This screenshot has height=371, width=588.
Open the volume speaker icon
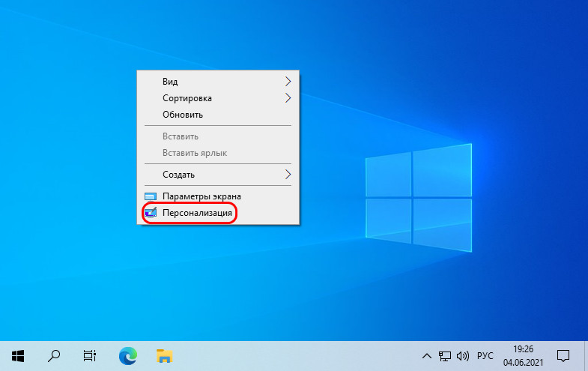(463, 355)
